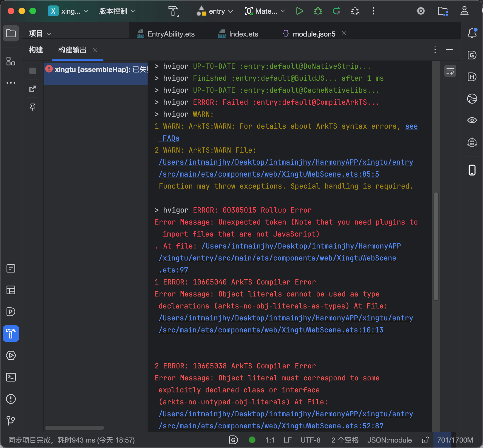Open the Problems exclamation icon in left sidebar
The width and height of the screenshot is (483, 448).
11,399
